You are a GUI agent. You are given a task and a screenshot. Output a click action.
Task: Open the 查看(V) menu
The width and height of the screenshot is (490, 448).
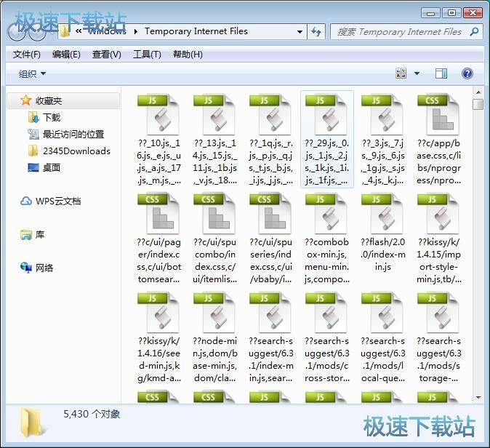coord(107,55)
